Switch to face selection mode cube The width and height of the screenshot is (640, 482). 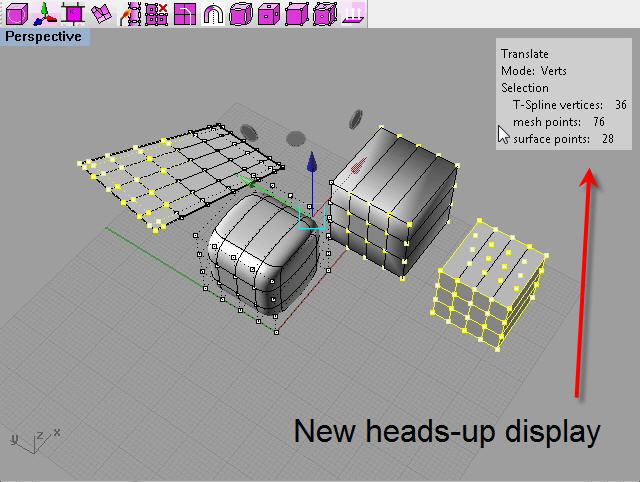click(269, 13)
